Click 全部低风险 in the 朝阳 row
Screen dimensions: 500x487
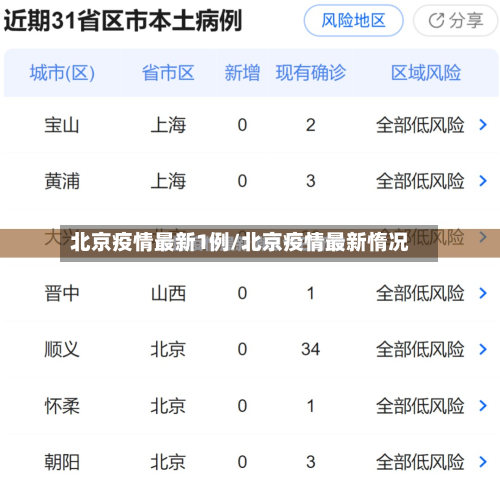420,462
